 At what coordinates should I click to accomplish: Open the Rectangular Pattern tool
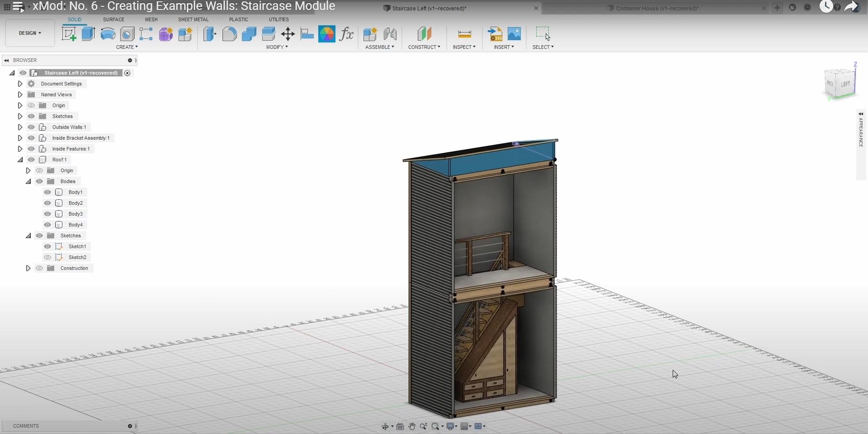146,34
